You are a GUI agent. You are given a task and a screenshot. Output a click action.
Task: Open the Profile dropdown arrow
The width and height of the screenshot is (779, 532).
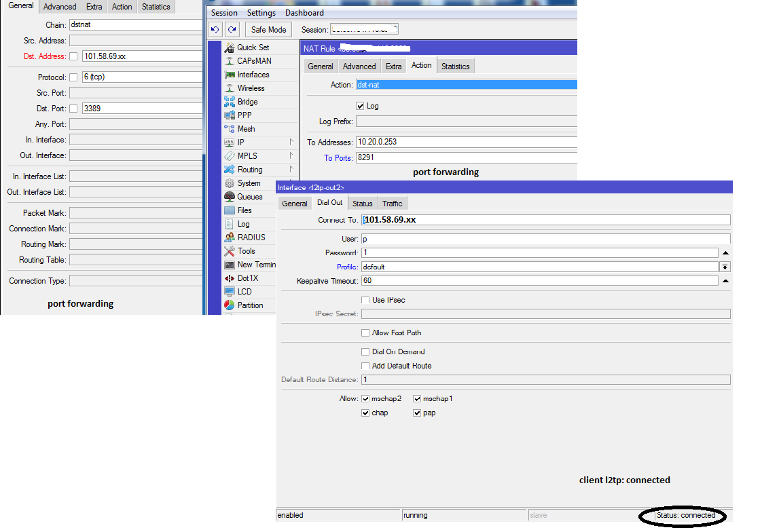(x=725, y=267)
